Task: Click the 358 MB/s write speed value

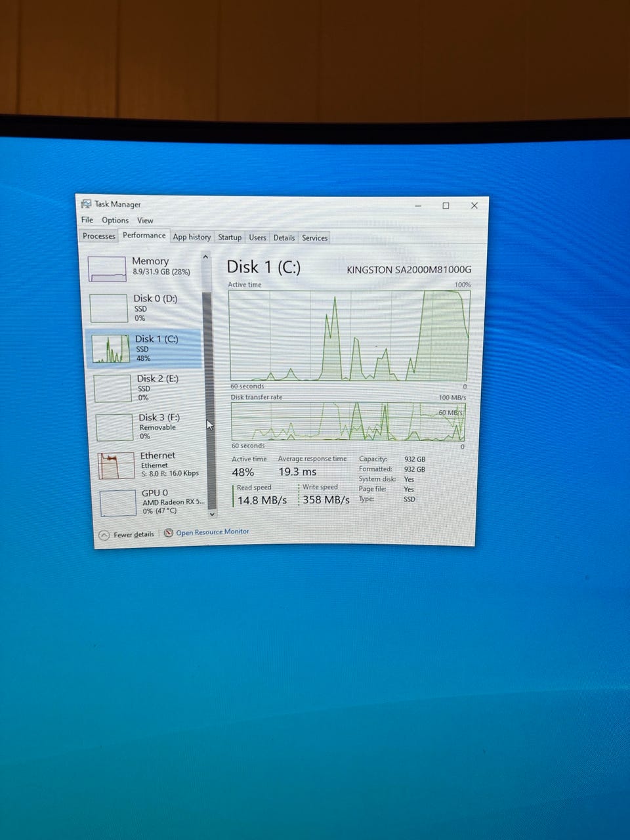Action: (326, 500)
